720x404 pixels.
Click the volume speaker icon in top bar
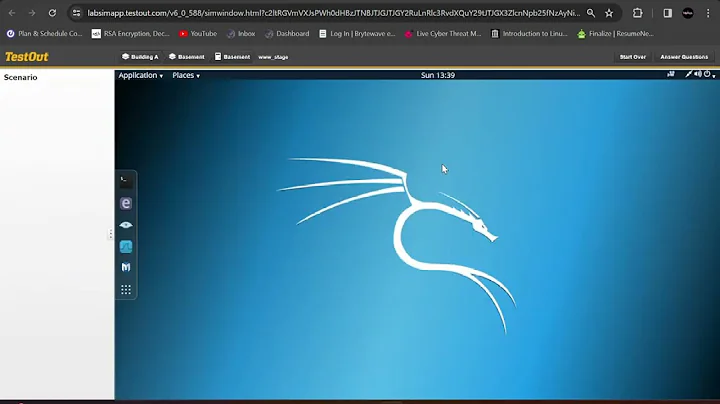click(698, 74)
